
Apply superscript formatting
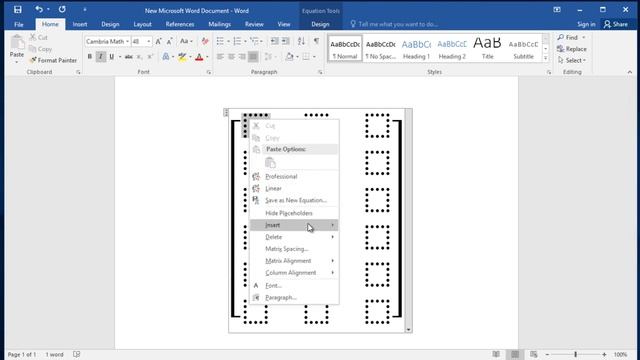tap(150, 57)
